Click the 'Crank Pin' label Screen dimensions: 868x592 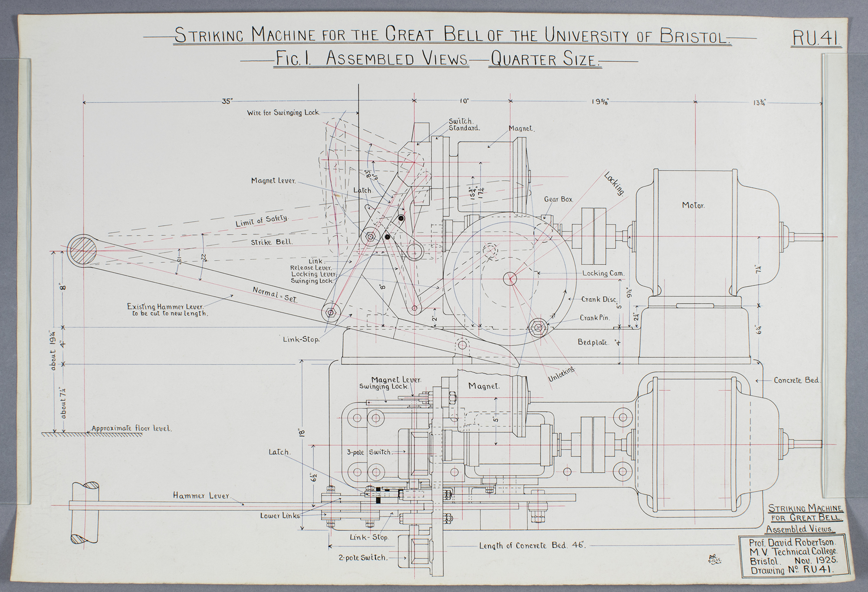click(x=595, y=318)
